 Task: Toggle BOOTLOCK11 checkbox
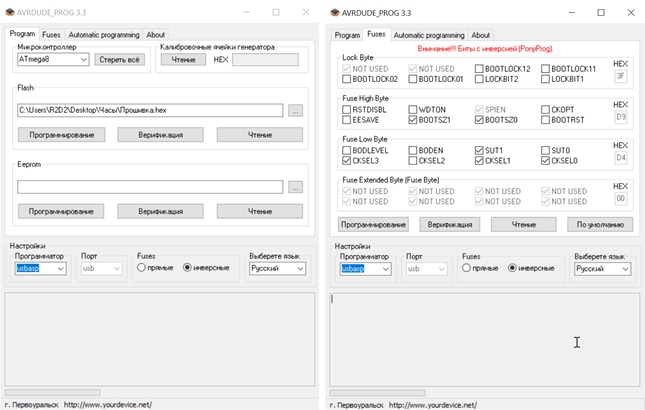point(545,69)
